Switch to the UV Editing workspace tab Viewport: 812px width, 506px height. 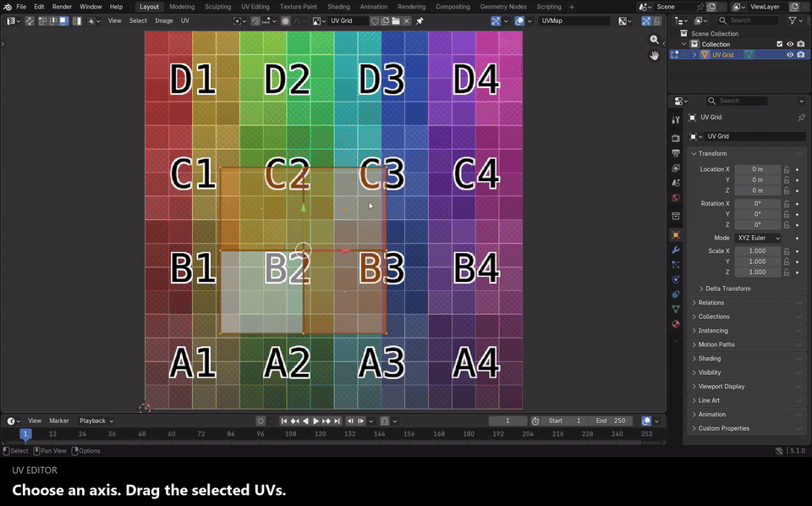point(255,7)
